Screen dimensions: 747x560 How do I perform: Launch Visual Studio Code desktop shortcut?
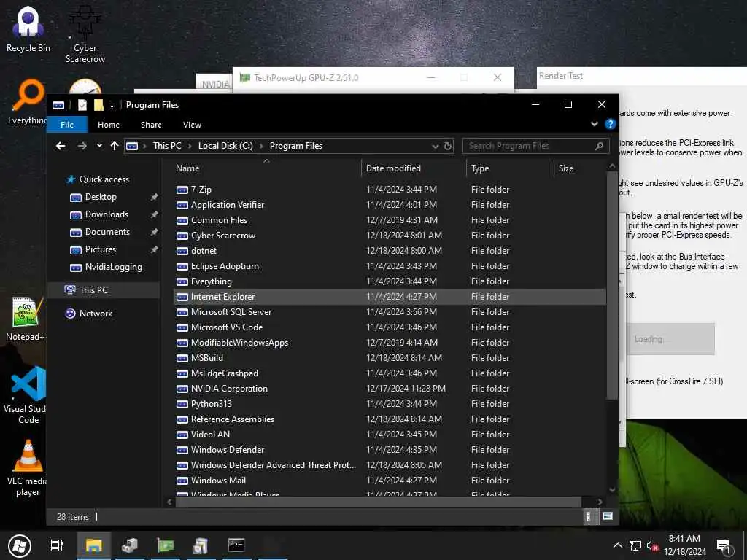point(26,395)
